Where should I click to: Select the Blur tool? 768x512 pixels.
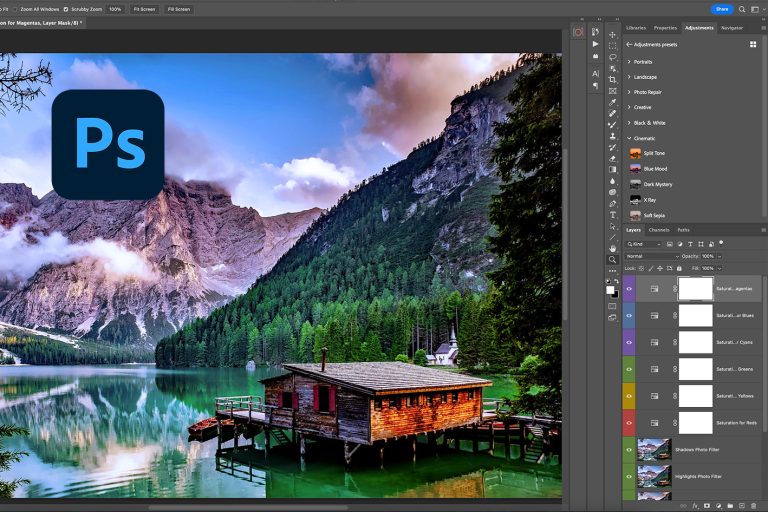click(x=612, y=181)
